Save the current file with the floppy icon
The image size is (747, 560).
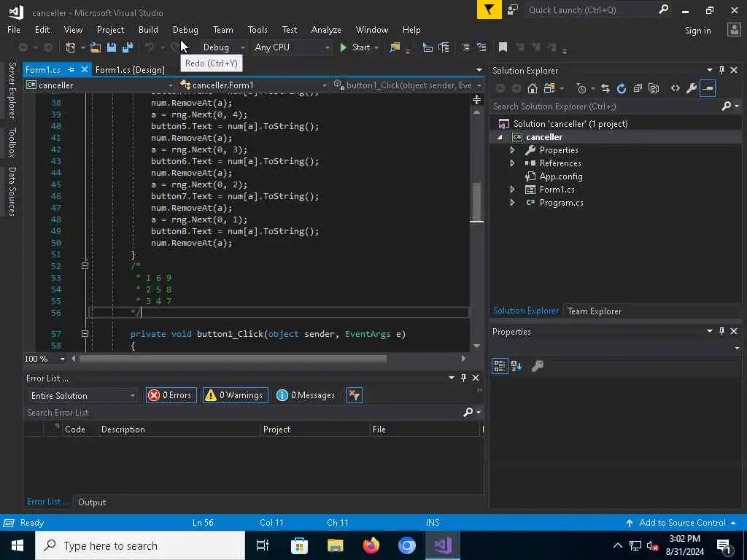pos(112,47)
